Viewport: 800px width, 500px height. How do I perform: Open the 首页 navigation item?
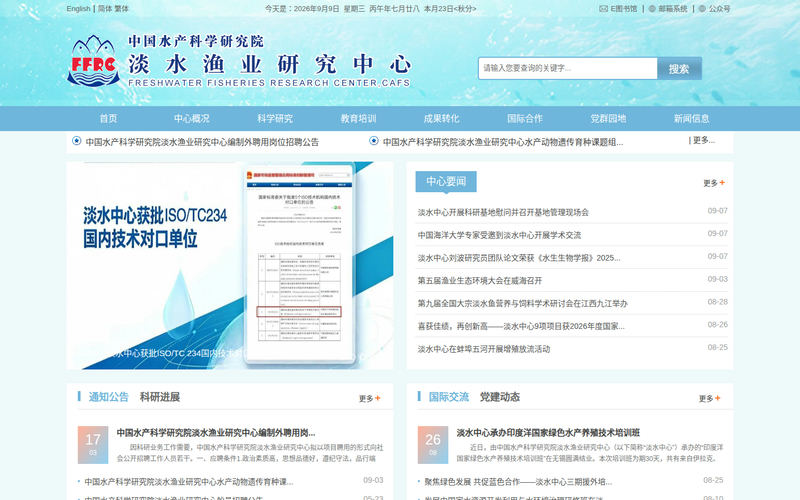tap(108, 118)
